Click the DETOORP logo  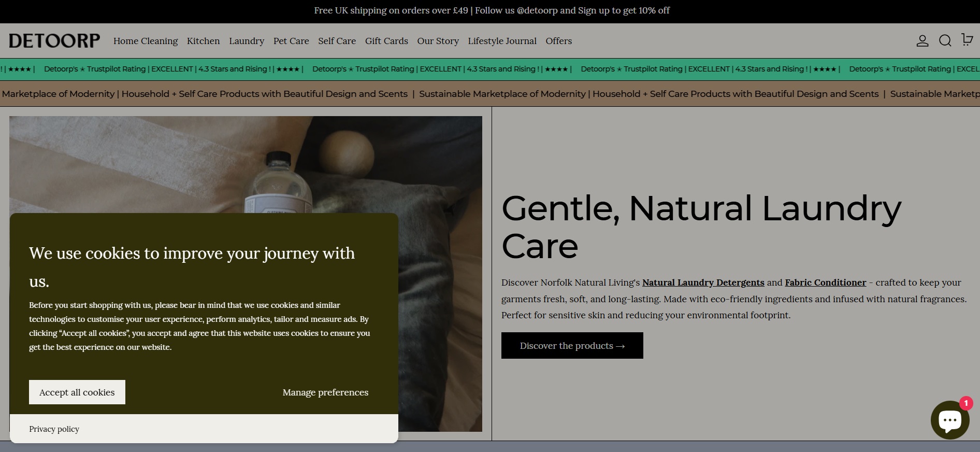tap(54, 41)
